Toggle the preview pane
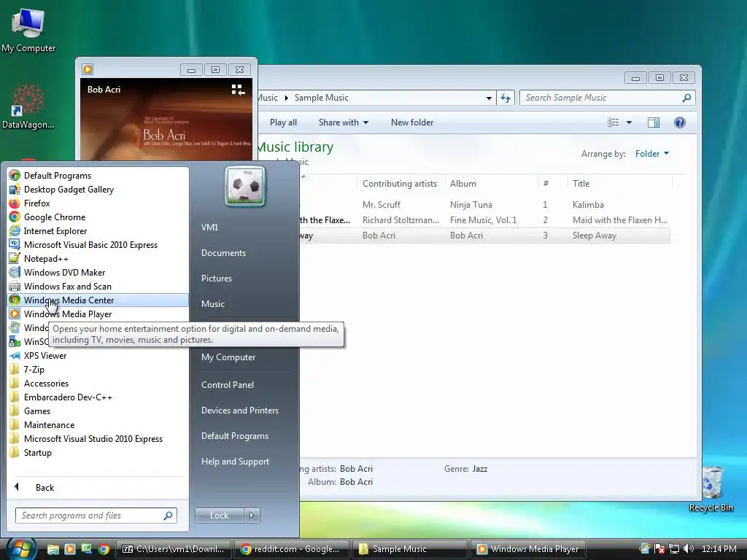The image size is (747, 560). click(x=654, y=122)
